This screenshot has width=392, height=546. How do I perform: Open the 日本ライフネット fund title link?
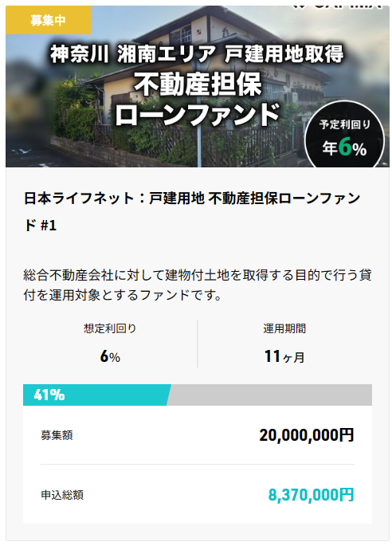[192, 212]
